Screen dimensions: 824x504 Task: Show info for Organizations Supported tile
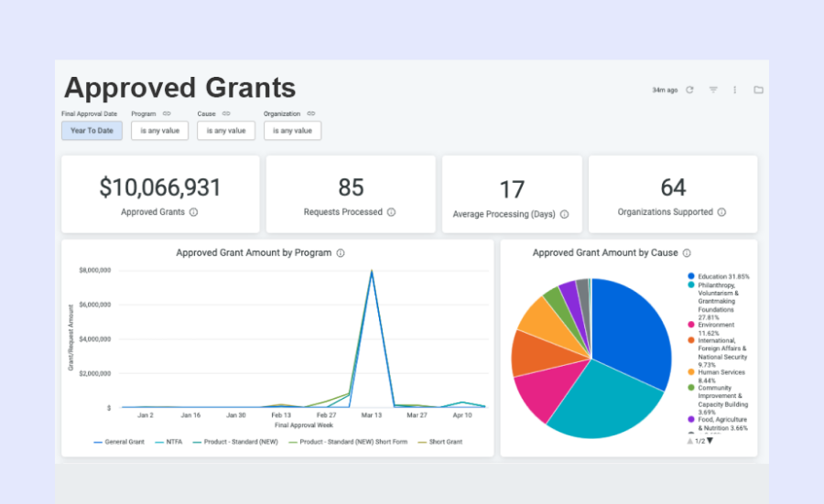tap(721, 212)
